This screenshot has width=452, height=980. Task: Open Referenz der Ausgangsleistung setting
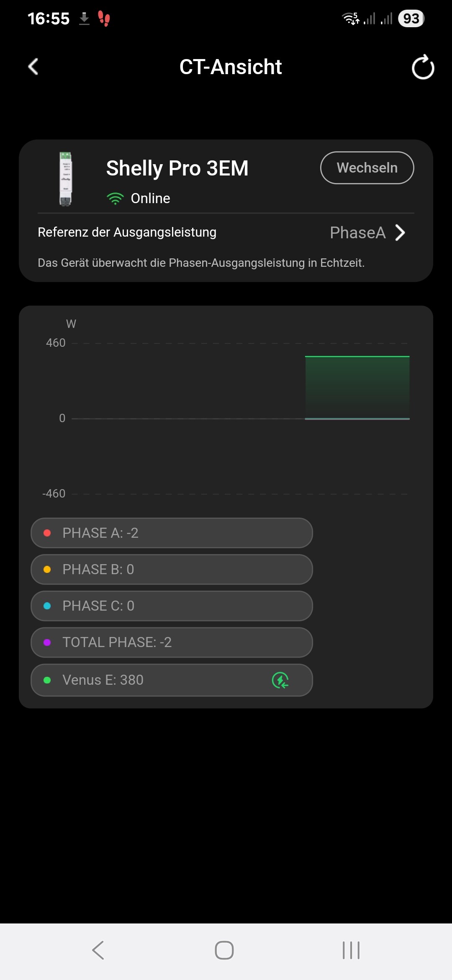(127, 232)
